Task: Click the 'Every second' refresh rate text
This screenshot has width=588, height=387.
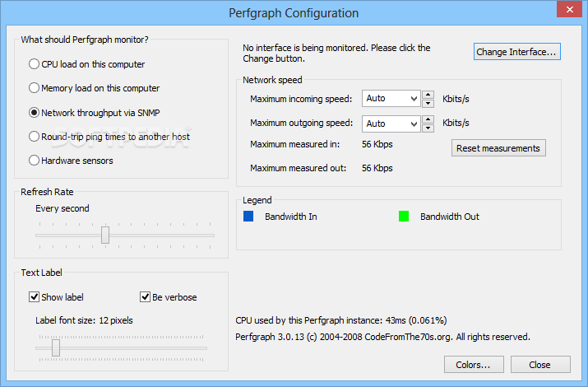Action: [x=63, y=208]
